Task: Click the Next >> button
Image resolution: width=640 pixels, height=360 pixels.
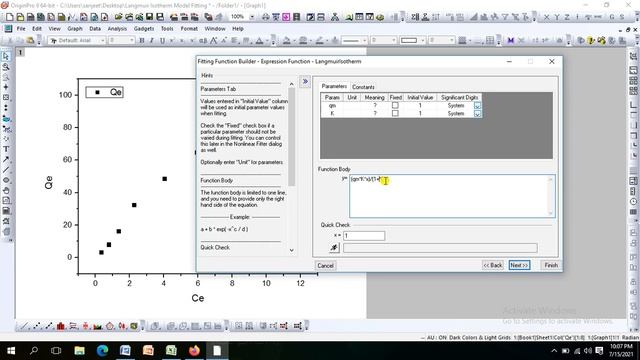Action: (x=519, y=265)
